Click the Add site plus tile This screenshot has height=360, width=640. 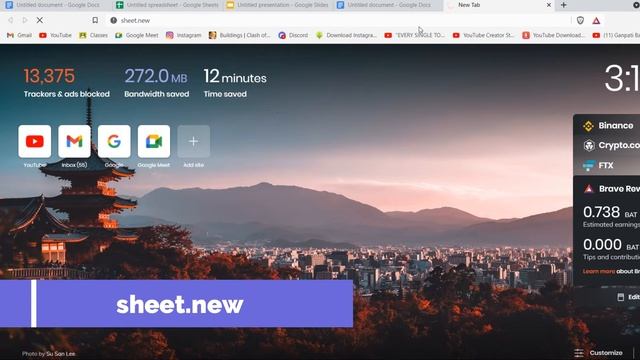[x=193, y=141]
